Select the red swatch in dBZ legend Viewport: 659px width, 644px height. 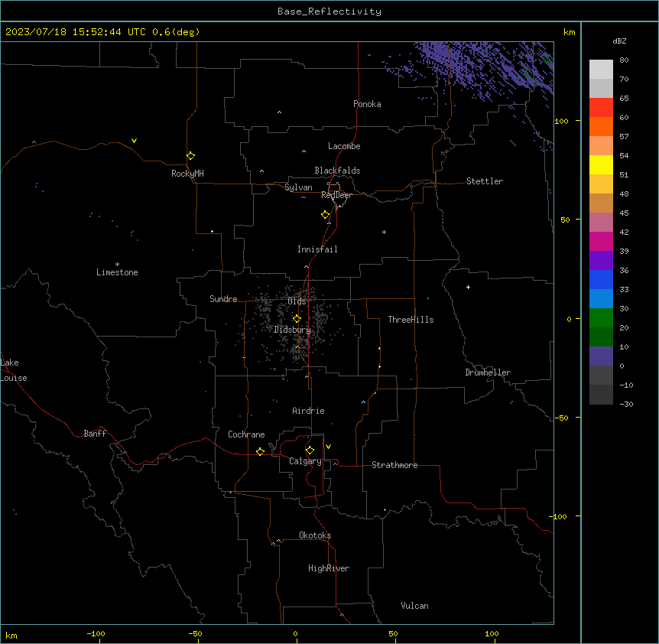(601, 107)
